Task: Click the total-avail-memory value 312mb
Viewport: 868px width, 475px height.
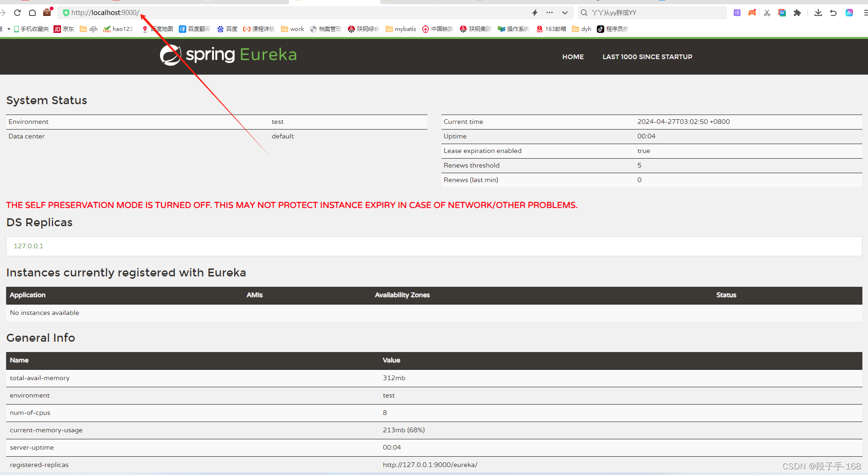Action: 394,378
